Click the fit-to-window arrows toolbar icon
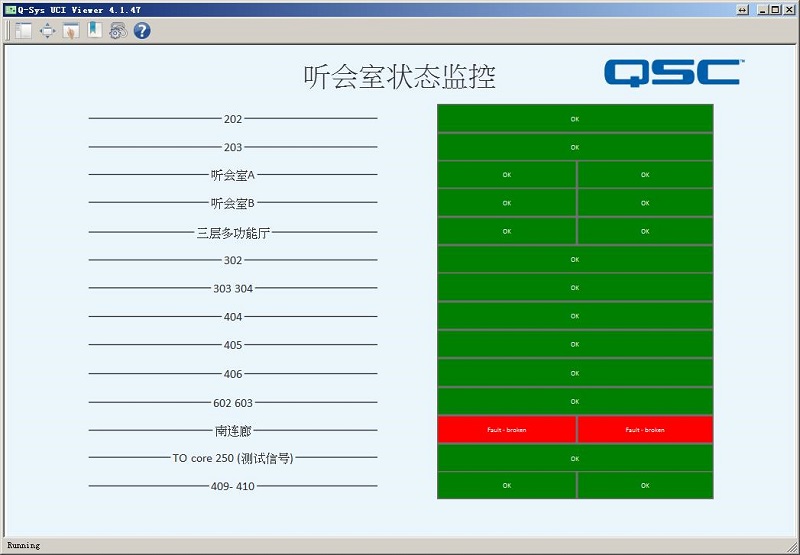Image resolution: width=800 pixels, height=555 pixels. click(47, 31)
